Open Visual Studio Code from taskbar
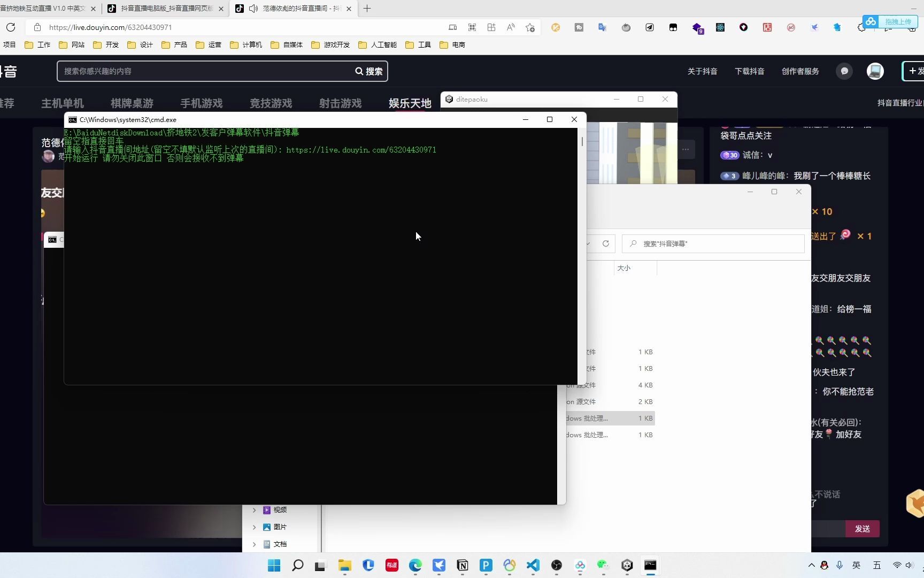 (x=533, y=565)
